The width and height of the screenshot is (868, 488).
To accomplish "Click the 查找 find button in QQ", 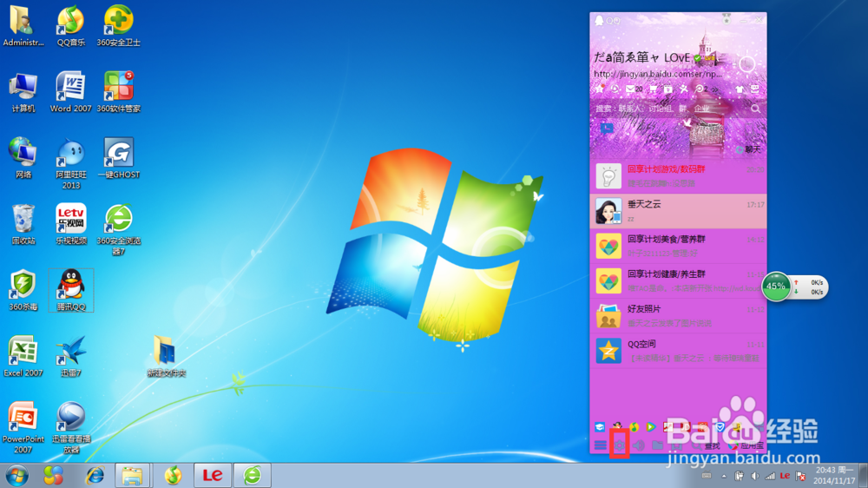I will coord(706,445).
